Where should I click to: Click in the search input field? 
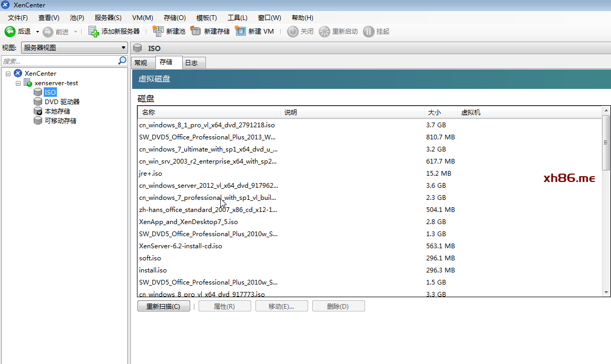pyautogui.click(x=59, y=61)
